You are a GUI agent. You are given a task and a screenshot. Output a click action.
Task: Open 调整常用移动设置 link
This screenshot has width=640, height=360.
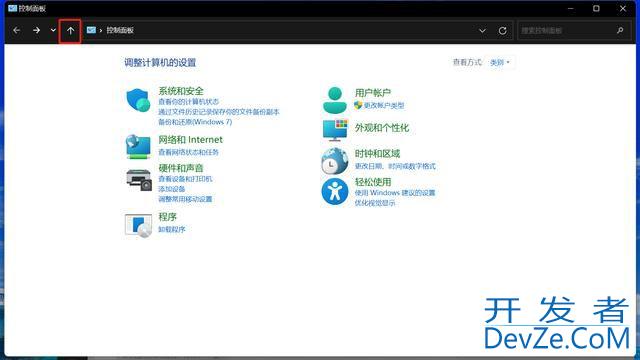pyautogui.click(x=185, y=199)
